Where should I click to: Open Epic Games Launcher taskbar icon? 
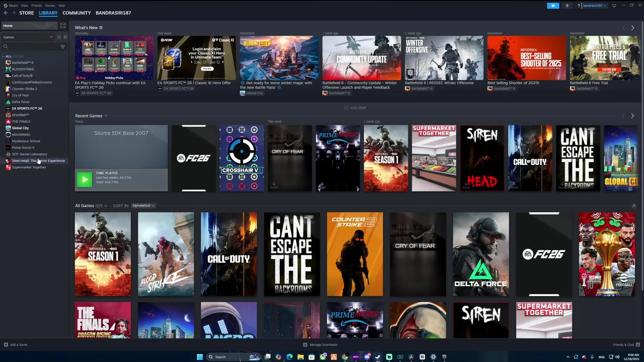(444, 357)
